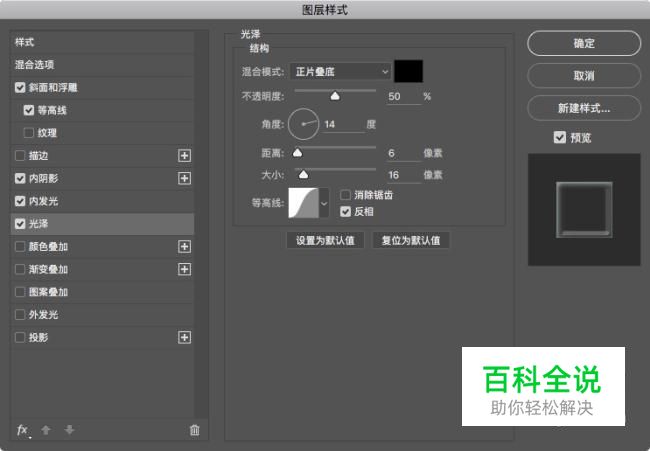The image size is (650, 451).
Task: Click the 新建样式... button
Action: [584, 108]
